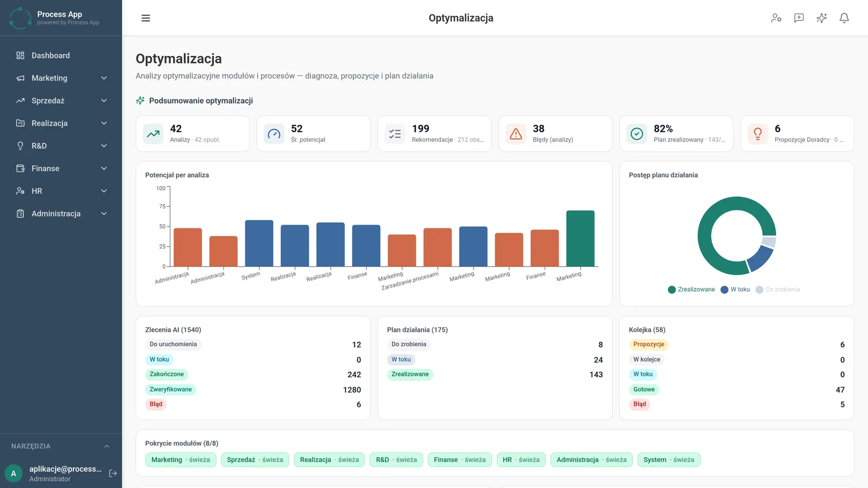
Task: Click the Zakończone status badge
Action: coord(167,374)
